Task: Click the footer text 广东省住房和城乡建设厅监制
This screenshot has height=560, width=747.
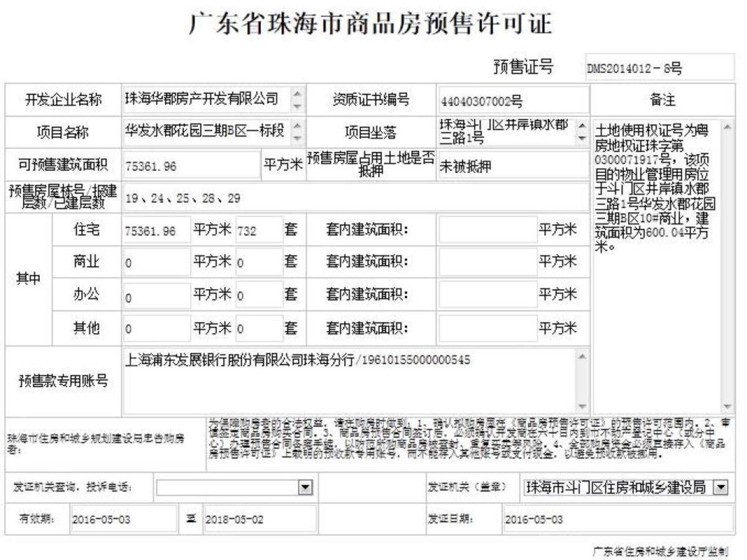Action: [x=660, y=551]
